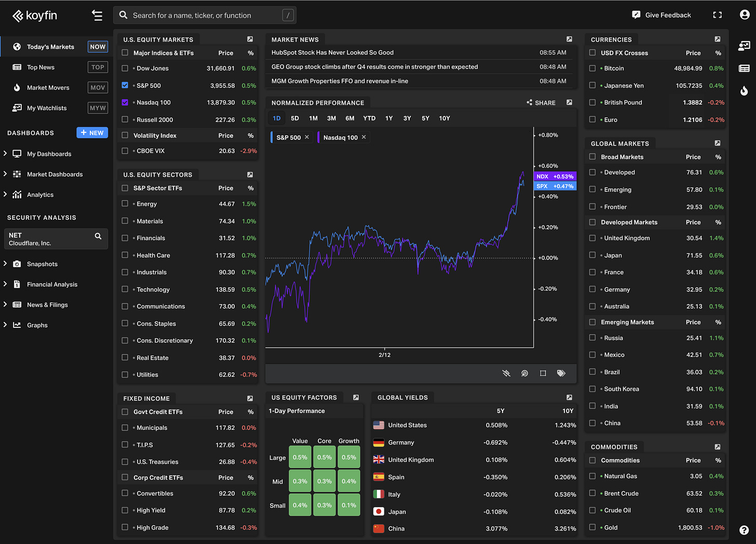Open U.S. Equity Markets panel popout icon
The width and height of the screenshot is (756, 544).
pos(250,39)
